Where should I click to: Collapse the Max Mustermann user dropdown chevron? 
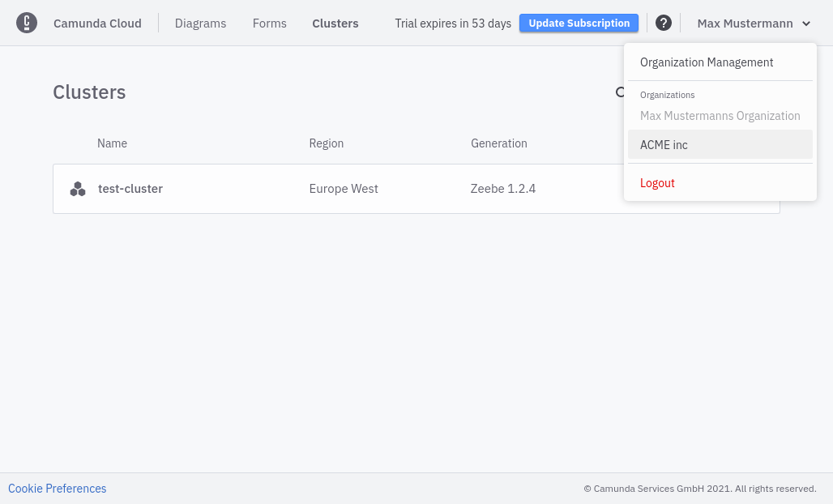(805, 23)
